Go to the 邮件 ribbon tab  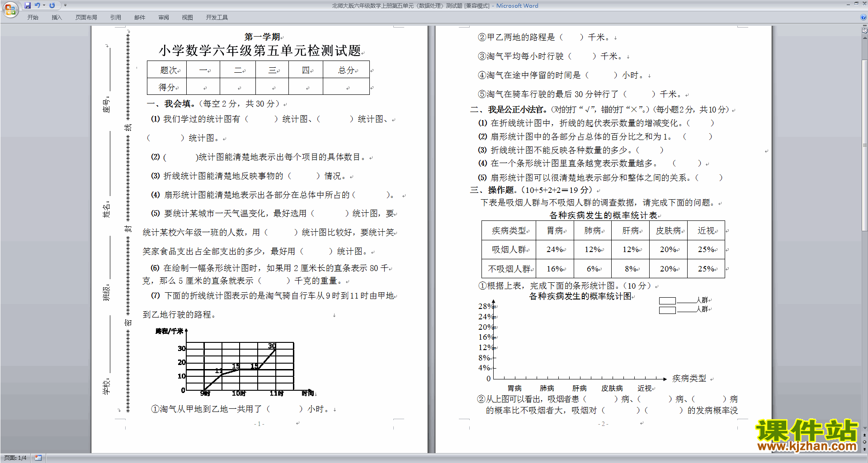click(140, 17)
